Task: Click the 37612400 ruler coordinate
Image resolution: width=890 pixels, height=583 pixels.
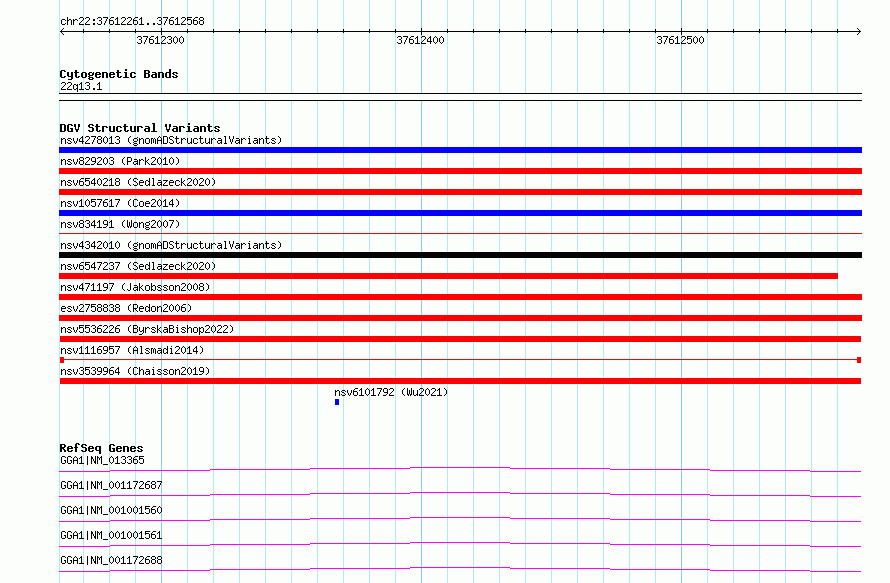Action: (420, 40)
